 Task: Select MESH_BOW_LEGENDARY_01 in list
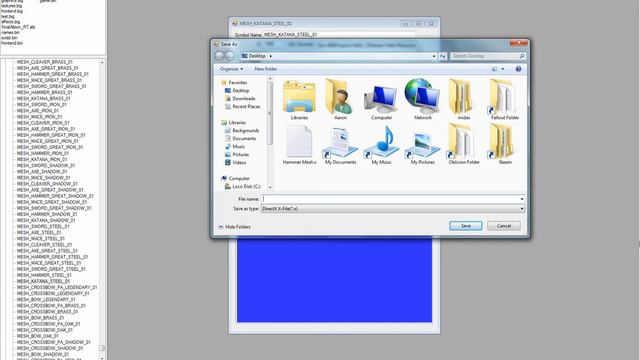[46, 299]
